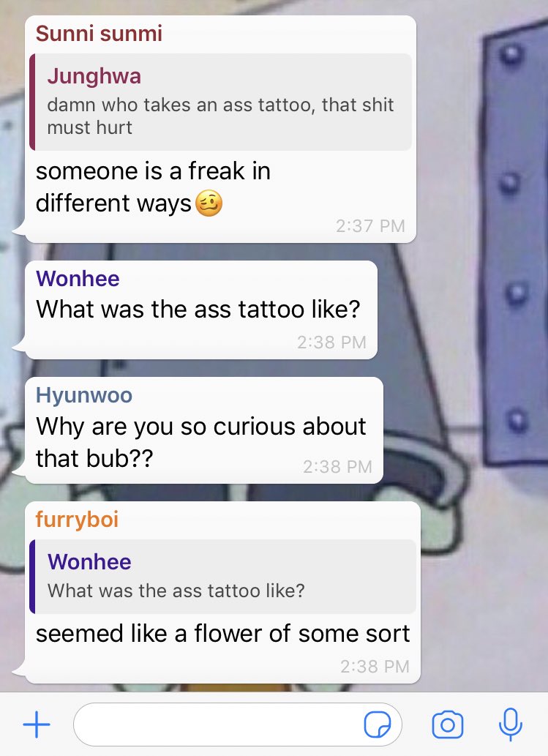Tap sender name Hyunwoo
Screen dimensions: 548x756
point(84,395)
